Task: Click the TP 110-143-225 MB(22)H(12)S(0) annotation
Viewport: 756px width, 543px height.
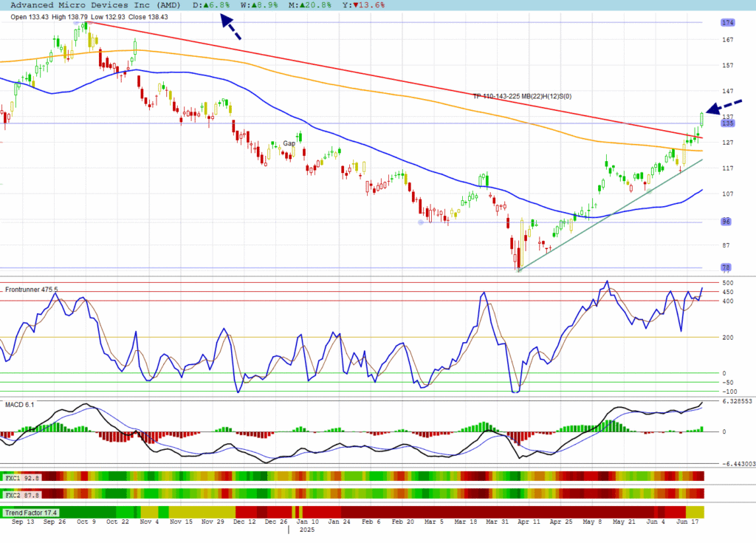Action: point(522,97)
